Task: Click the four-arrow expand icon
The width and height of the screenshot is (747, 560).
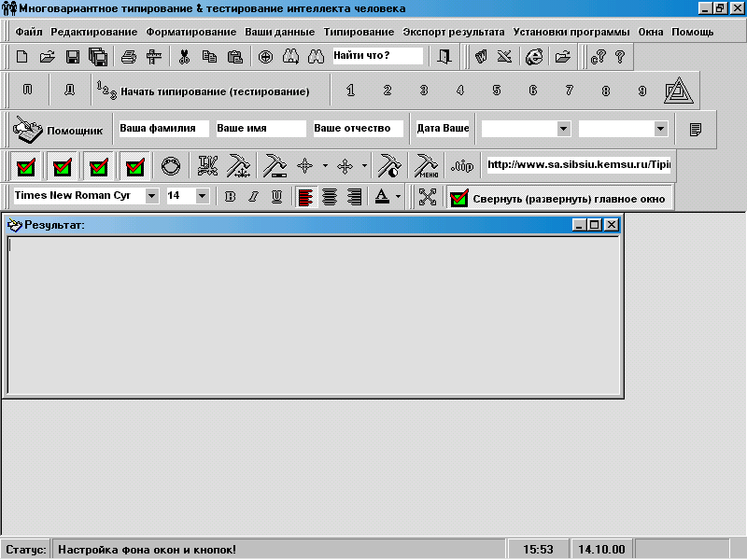Action: pyautogui.click(x=428, y=197)
